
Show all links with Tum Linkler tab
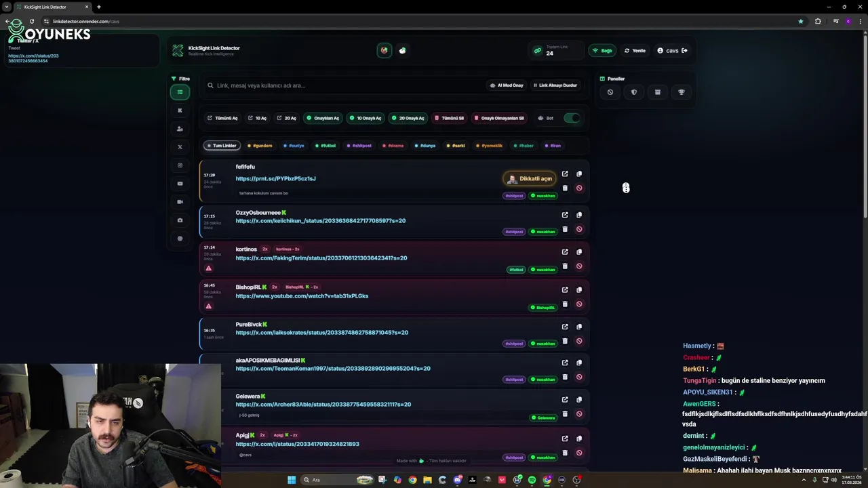(x=222, y=146)
